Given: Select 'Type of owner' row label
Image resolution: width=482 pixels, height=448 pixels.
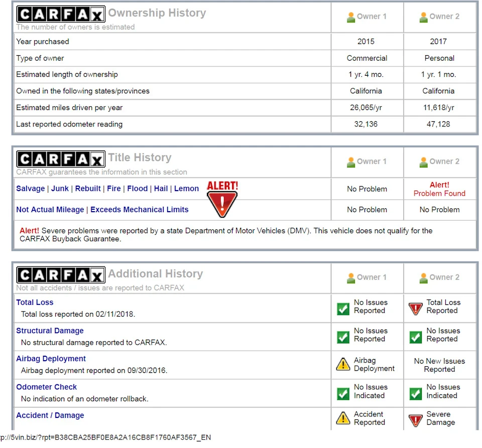Looking at the screenshot, I should pos(40,58).
